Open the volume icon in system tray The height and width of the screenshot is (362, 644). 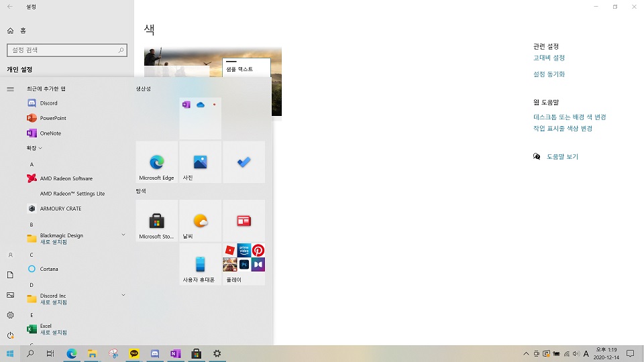tap(576, 354)
